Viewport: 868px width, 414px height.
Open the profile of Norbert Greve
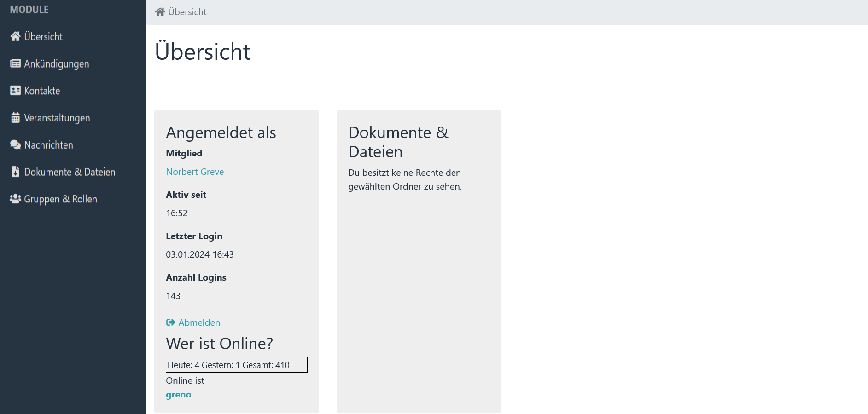195,172
